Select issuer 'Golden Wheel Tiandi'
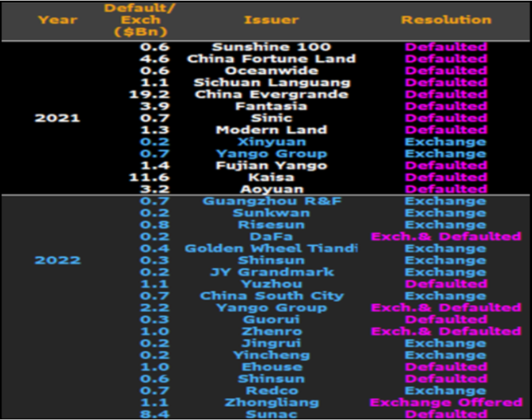This screenshot has width=532, height=420. pyautogui.click(x=271, y=249)
